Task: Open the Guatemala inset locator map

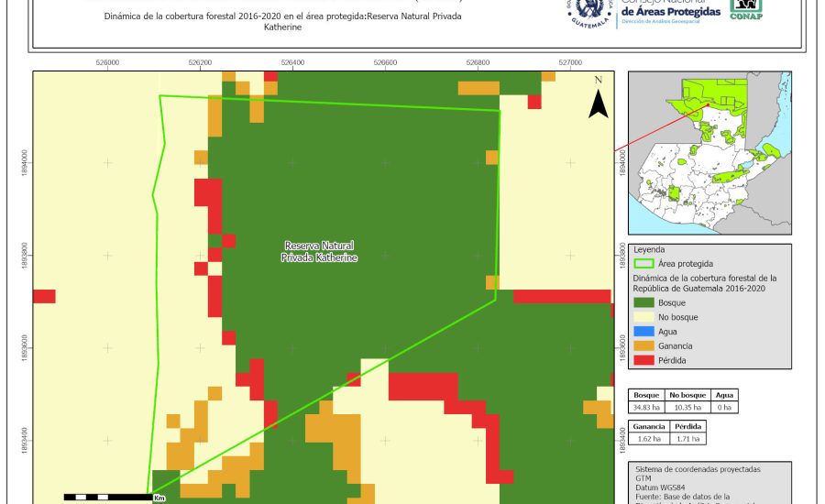Action: pos(709,153)
